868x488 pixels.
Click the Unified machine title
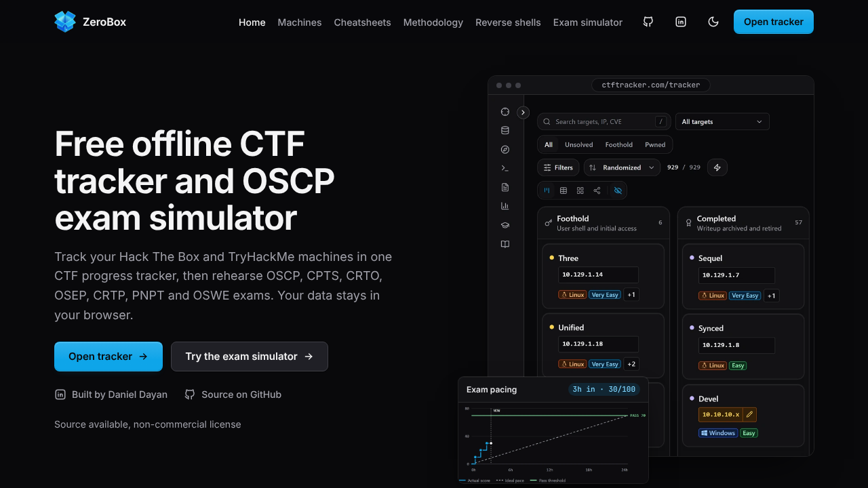point(571,327)
